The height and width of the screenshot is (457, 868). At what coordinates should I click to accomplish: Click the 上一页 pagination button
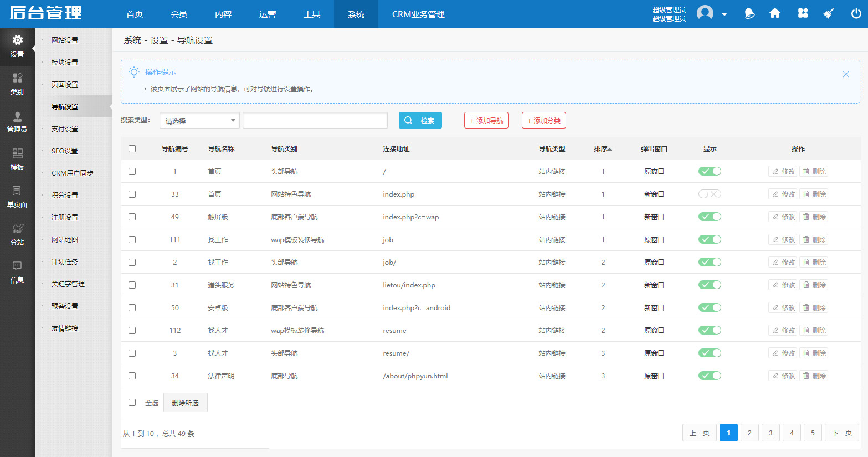[x=700, y=433]
